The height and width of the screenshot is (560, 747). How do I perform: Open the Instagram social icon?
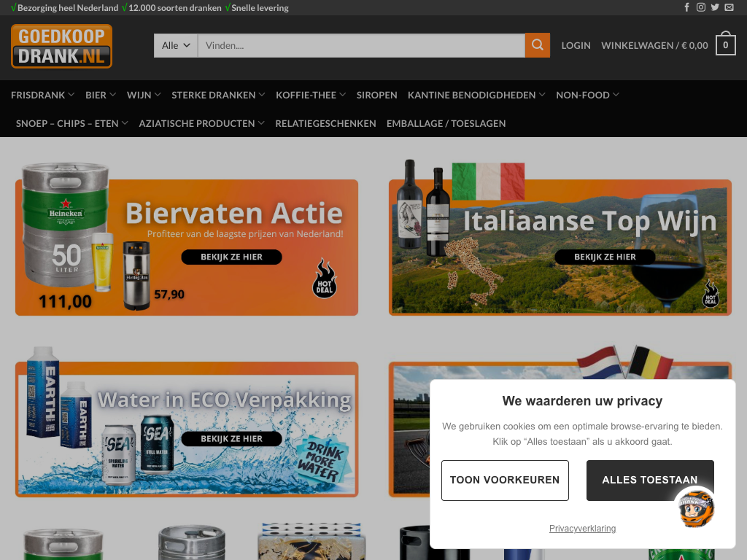coord(701,7)
